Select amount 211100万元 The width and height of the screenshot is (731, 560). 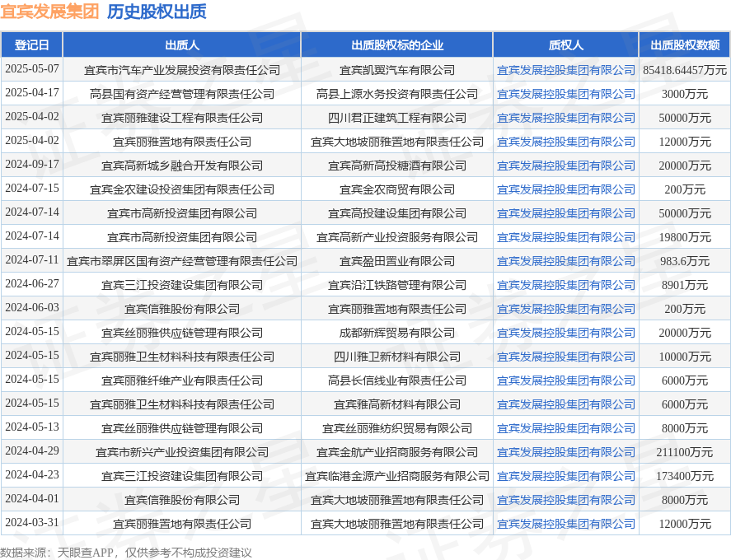point(685,452)
